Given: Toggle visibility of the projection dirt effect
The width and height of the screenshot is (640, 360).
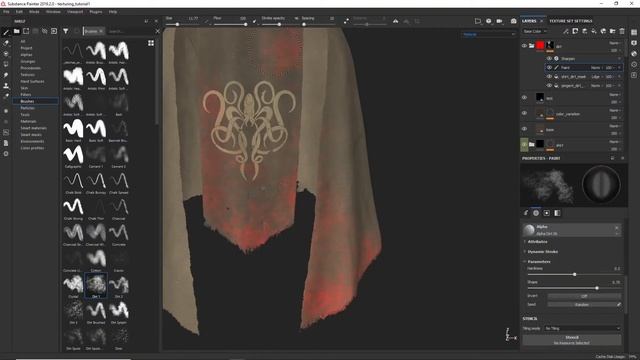Looking at the screenshot, I should pyautogui.click(x=549, y=85).
